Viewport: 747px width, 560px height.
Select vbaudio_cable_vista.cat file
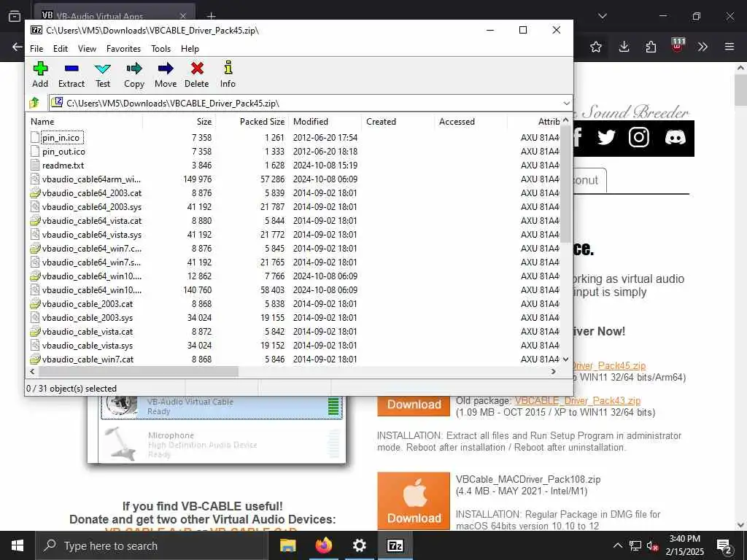coord(88,332)
